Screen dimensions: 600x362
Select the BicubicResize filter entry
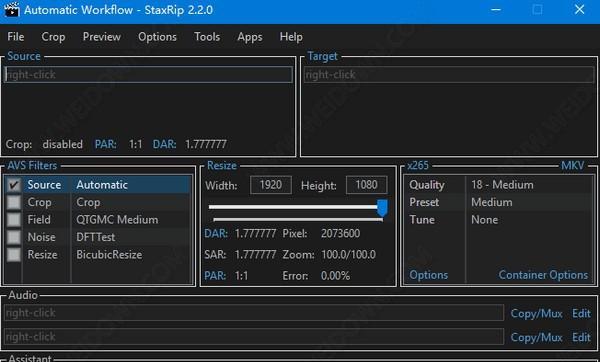[109, 255]
